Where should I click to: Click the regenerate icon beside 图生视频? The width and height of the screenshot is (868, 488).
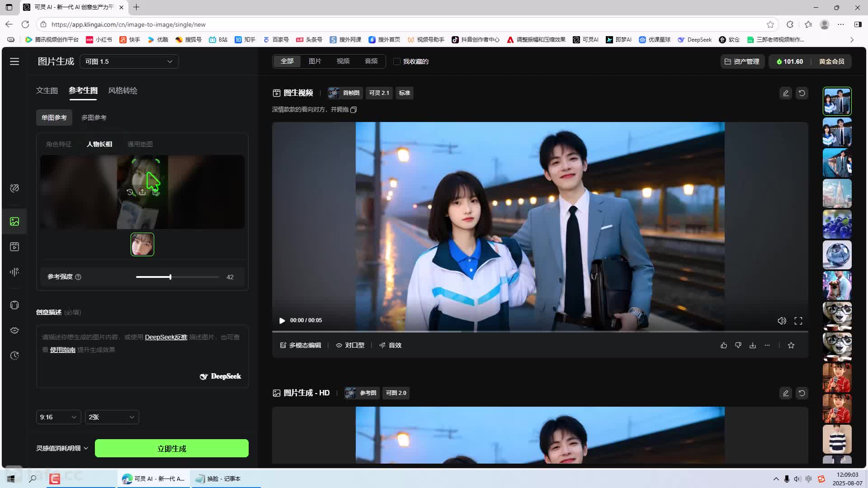802,93
